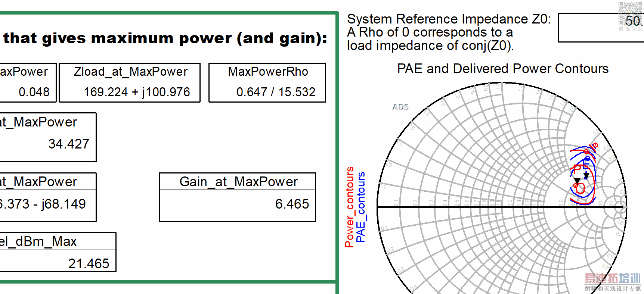Click the black marker triangle below the blue E
Screen dimensions: 644x294
tap(586, 175)
